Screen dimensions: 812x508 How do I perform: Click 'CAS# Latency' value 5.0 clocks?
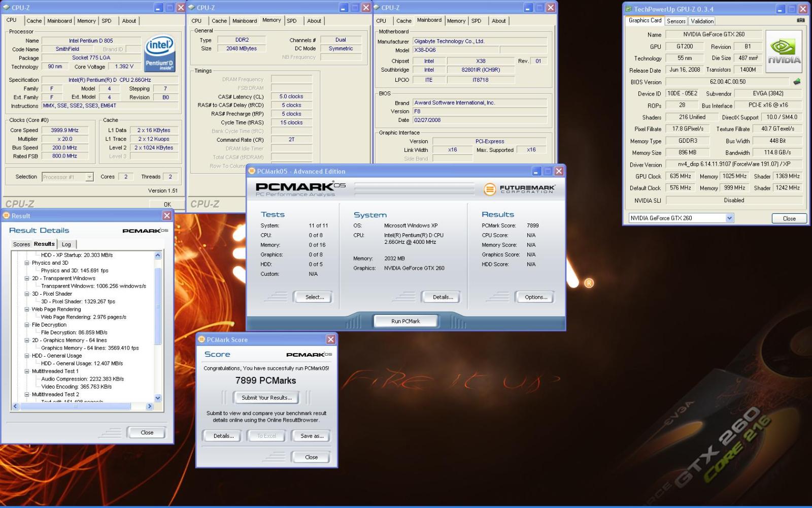291,97
